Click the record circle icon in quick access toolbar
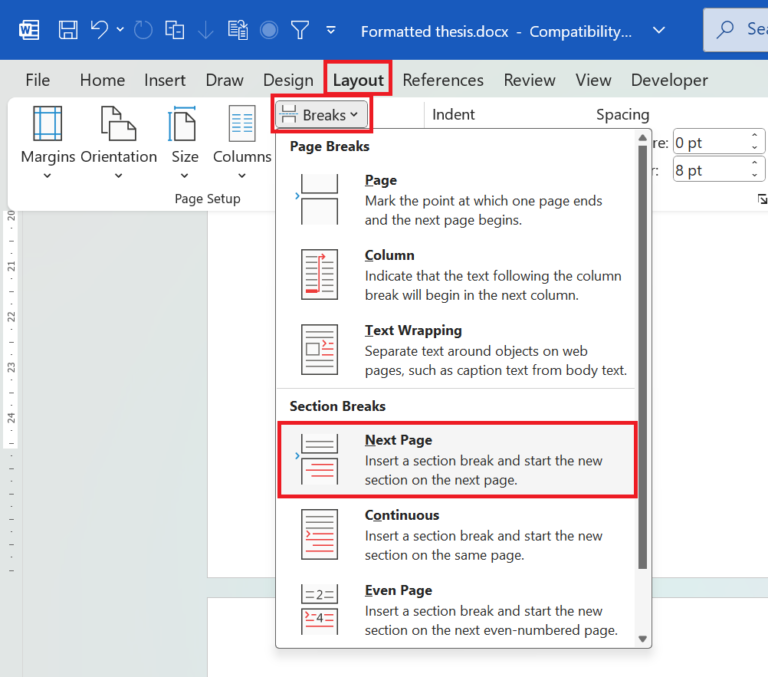The width and height of the screenshot is (768, 677). click(269, 30)
